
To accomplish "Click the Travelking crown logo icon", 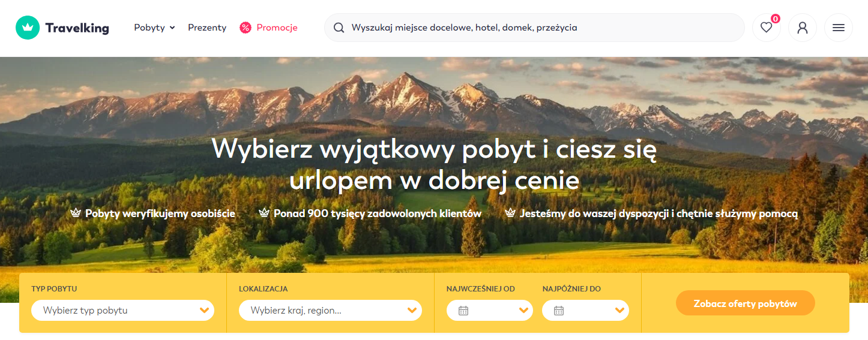I will click(x=27, y=28).
